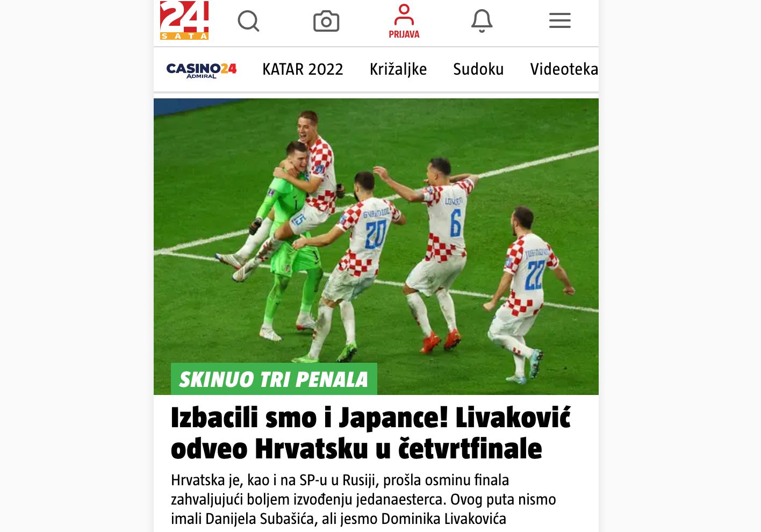Open the Izbacili smo i Japance headline

point(370,418)
